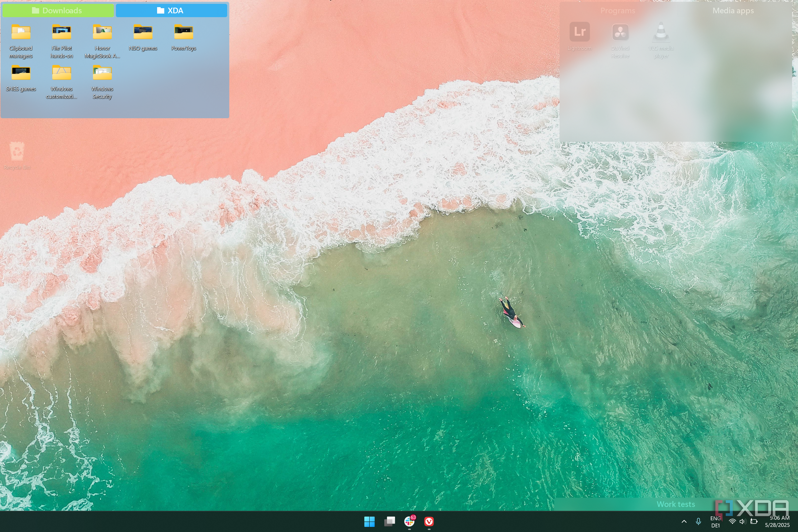Show hidden system tray icons
This screenshot has height=532, width=798.
click(684, 522)
